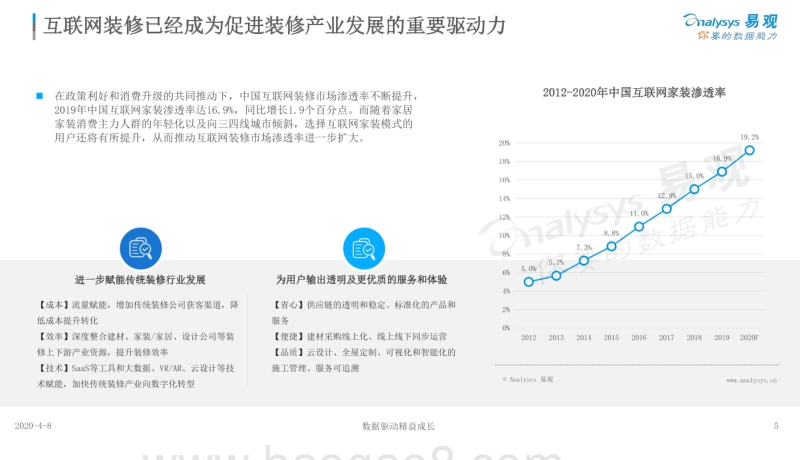Click the main paragraph beginning 在政策利好和消费升级
The image size is (800, 460).
tap(236, 117)
